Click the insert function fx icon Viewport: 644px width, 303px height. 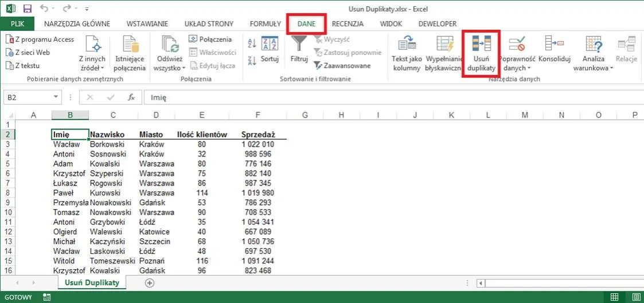(x=131, y=97)
